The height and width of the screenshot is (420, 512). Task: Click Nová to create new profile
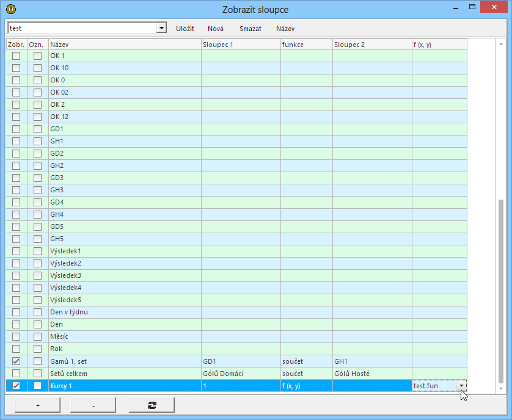[x=216, y=29]
